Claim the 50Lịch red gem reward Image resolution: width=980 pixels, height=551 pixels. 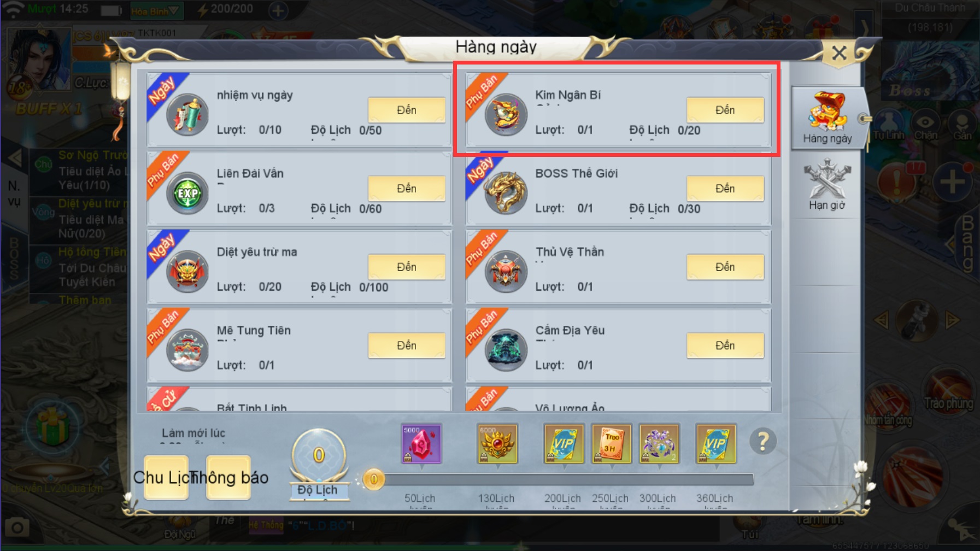(421, 444)
